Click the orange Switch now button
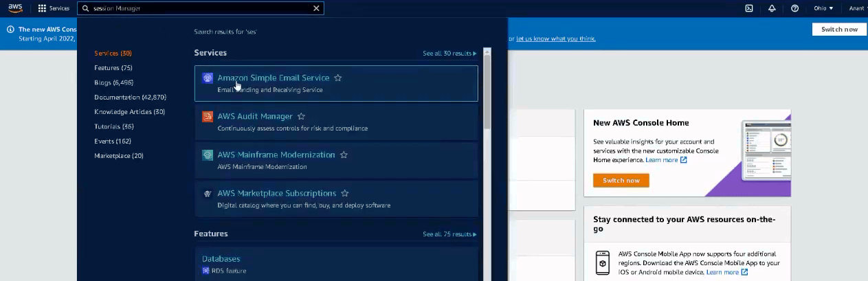 pyautogui.click(x=621, y=180)
